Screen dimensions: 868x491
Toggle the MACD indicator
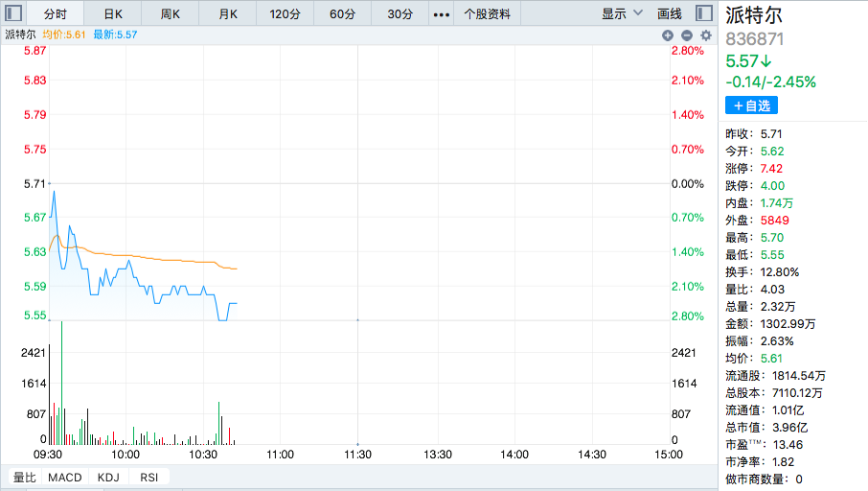click(65, 477)
